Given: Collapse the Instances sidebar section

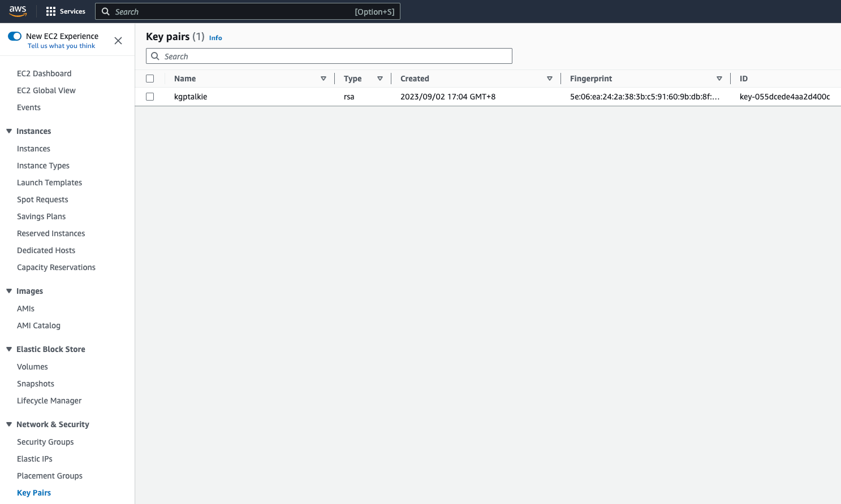Looking at the screenshot, I should tap(9, 131).
